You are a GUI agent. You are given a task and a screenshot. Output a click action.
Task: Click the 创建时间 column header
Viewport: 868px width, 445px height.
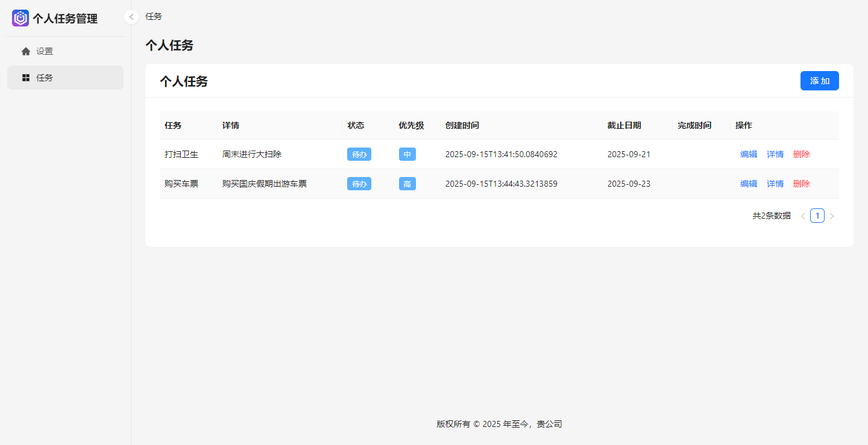pos(462,125)
